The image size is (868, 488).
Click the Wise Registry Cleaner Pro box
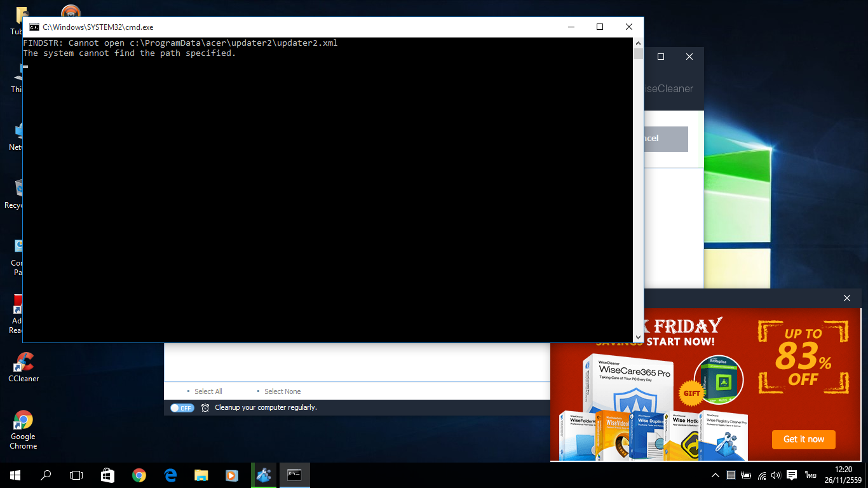(x=724, y=436)
